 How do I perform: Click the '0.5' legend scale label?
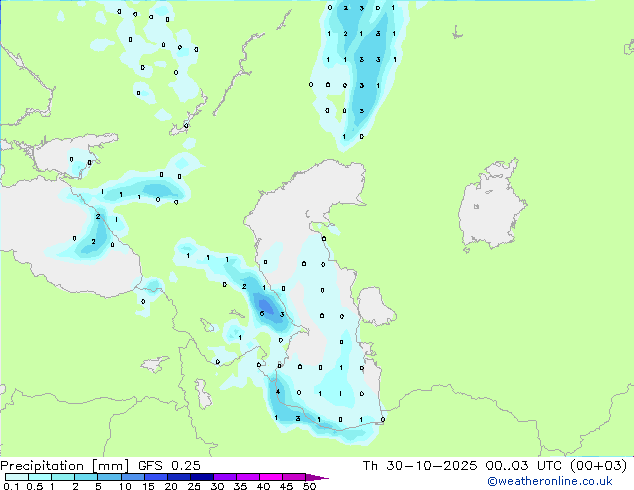click(35, 486)
